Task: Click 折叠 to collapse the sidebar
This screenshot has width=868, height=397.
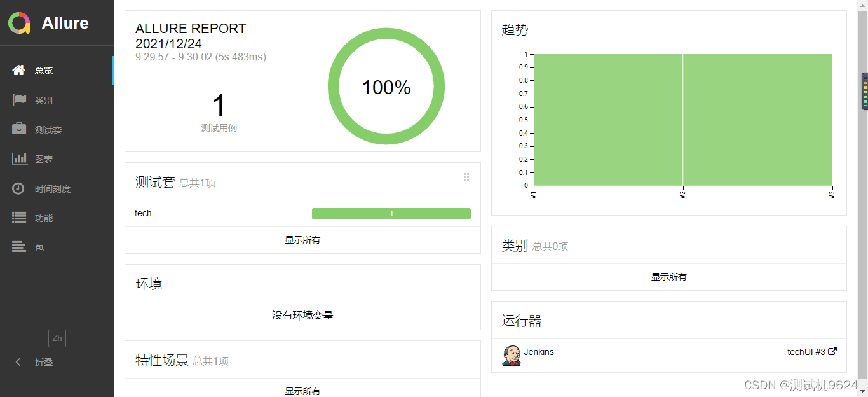Action: tap(44, 362)
